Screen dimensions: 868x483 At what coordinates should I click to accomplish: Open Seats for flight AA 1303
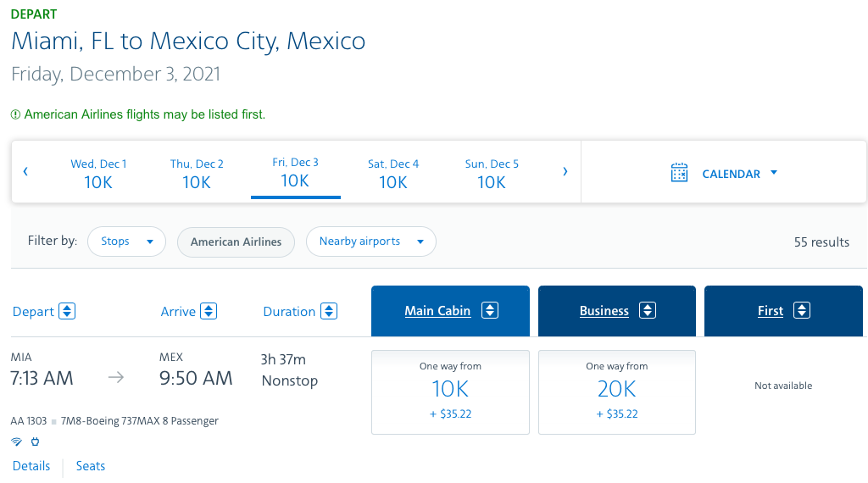(x=90, y=466)
